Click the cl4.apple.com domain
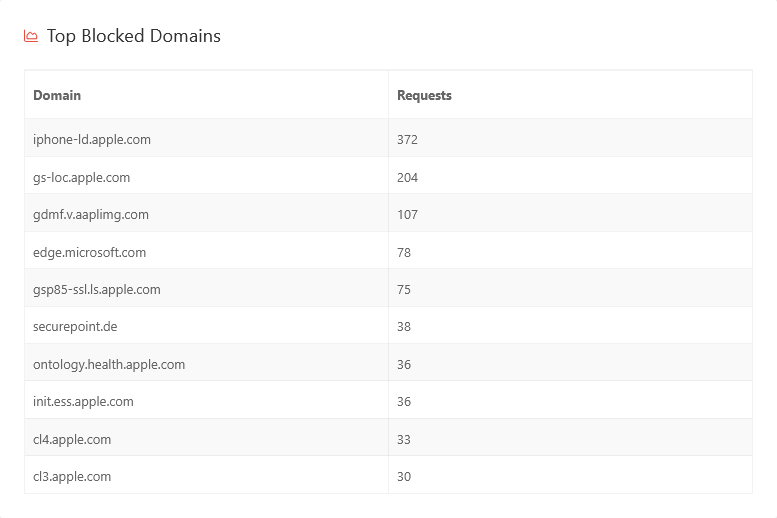The width and height of the screenshot is (777, 518). coord(72,440)
